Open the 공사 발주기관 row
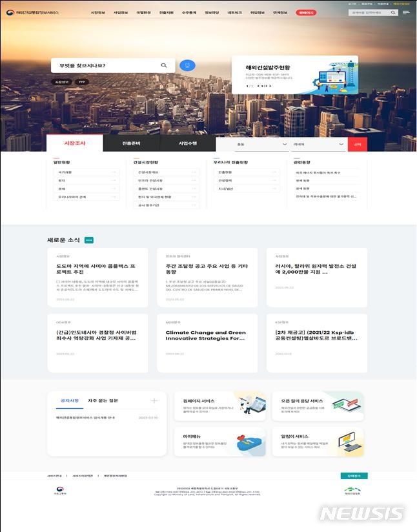417x532 pixels. [x=167, y=205]
